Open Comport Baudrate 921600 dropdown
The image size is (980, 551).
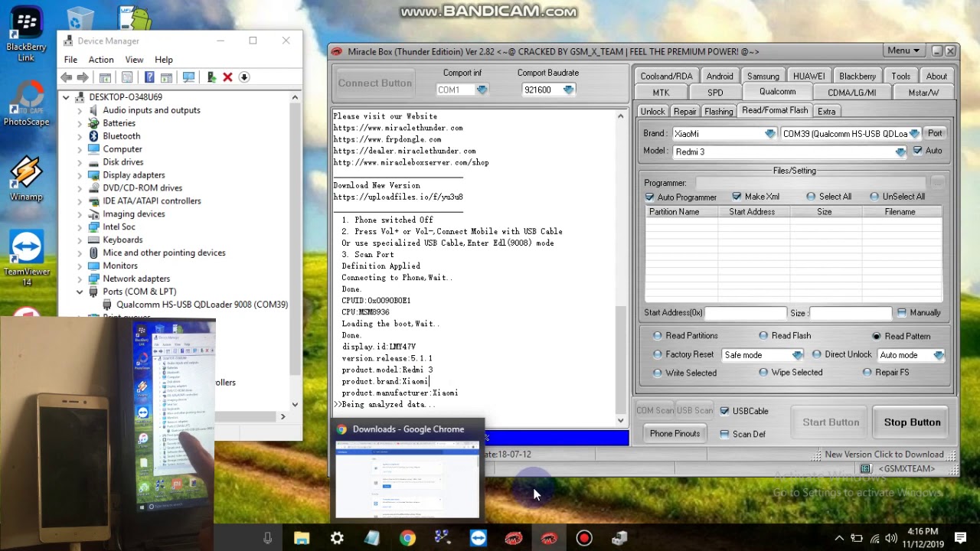coord(568,90)
